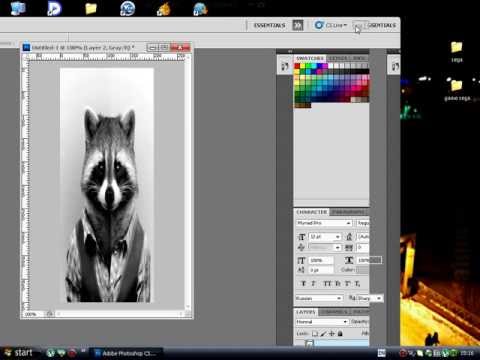This screenshot has height=360, width=480.
Task: Open the layer blend mode Normal dropdown
Action: pos(322,322)
